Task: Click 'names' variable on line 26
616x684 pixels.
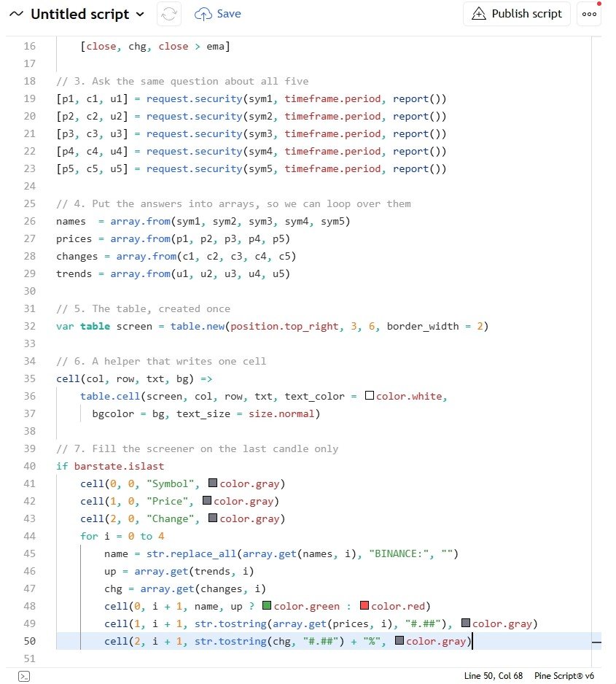Action: click(71, 222)
